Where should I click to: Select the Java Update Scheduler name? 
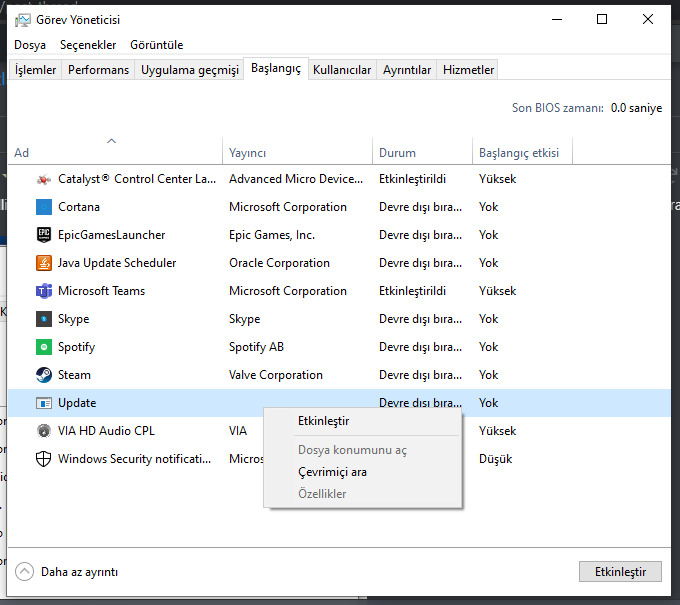tap(117, 263)
